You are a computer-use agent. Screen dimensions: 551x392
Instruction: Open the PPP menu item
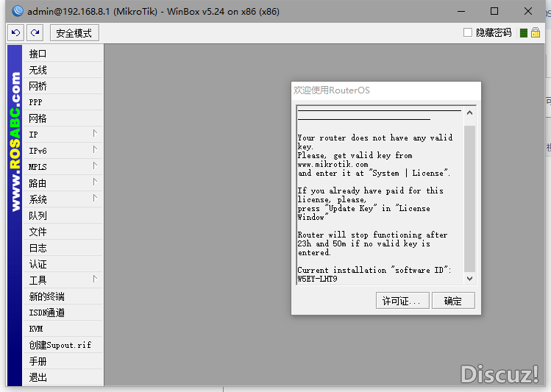point(63,102)
